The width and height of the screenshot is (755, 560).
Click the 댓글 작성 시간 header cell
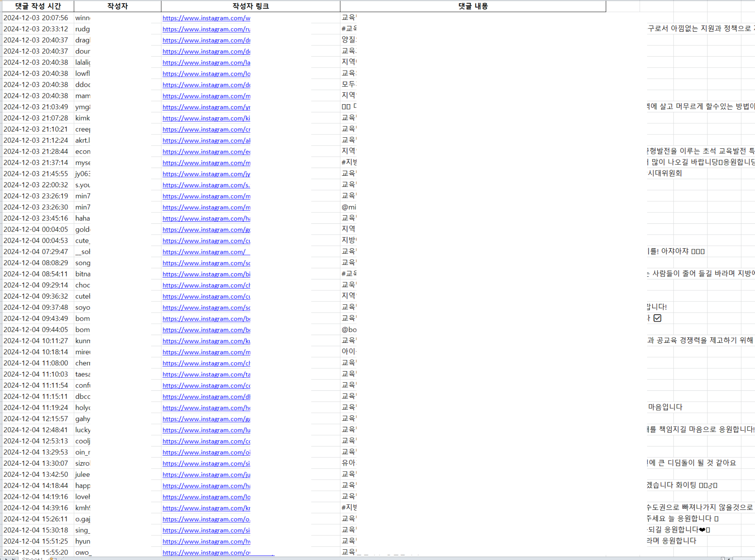pos(38,6)
